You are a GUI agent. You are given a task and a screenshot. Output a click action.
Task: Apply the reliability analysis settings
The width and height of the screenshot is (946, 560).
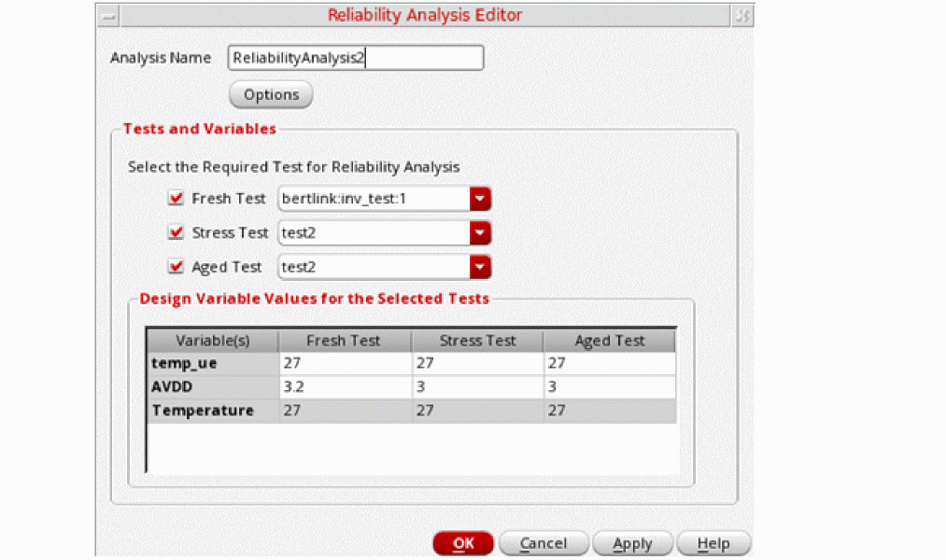(632, 544)
